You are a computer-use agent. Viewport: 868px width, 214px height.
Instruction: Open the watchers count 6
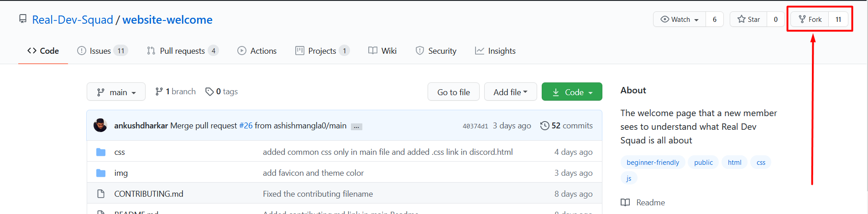pos(715,19)
